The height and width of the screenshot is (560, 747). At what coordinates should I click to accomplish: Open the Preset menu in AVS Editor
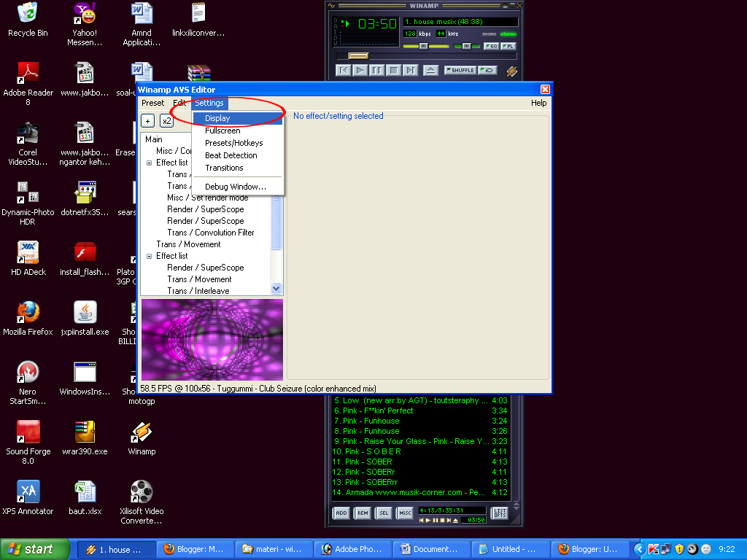152,103
